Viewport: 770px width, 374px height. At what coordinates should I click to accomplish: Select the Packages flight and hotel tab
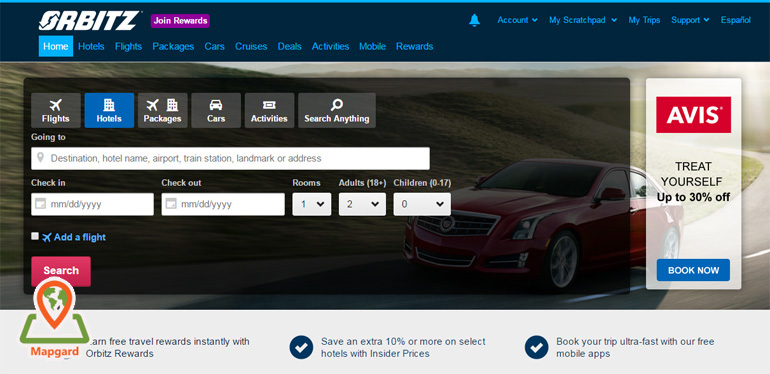pos(163,110)
